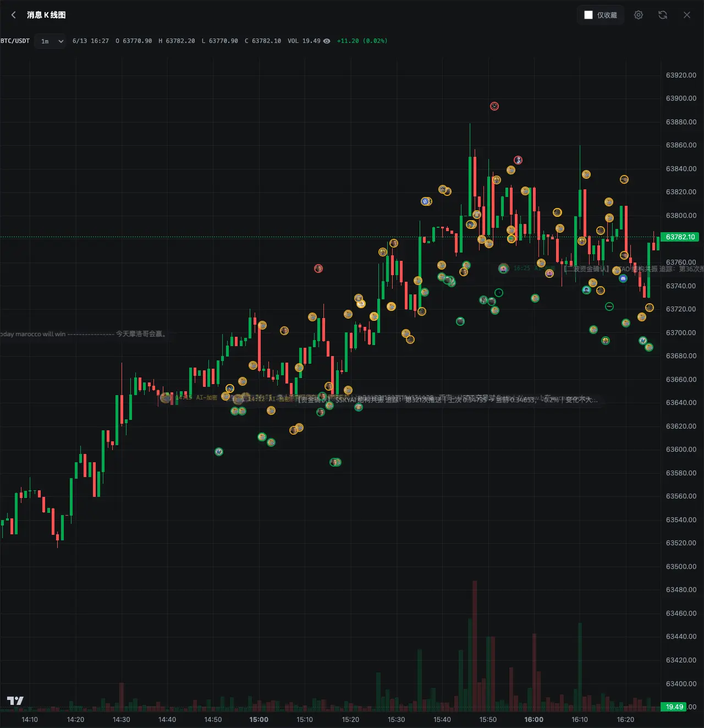Click the 14:10 time axis label
Viewport: 704px width, 728px height.
pos(30,720)
